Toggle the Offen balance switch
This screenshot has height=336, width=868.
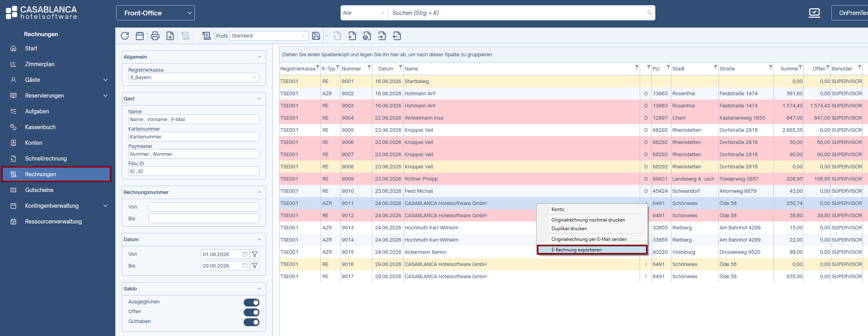(252, 312)
